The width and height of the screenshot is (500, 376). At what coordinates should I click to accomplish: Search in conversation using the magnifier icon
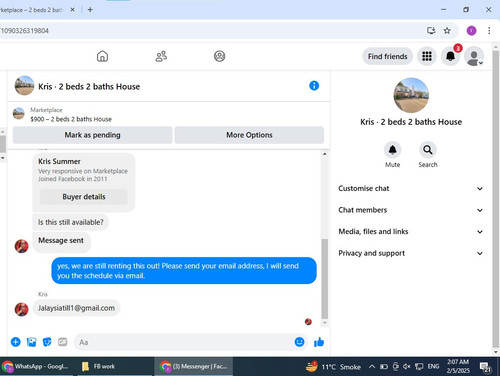428,150
